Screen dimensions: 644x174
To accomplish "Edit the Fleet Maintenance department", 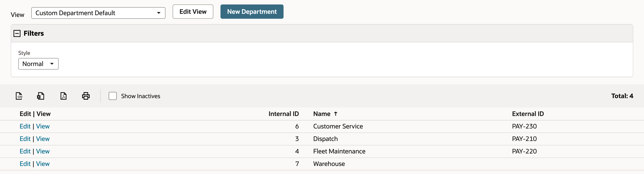I will pyautogui.click(x=25, y=151).
